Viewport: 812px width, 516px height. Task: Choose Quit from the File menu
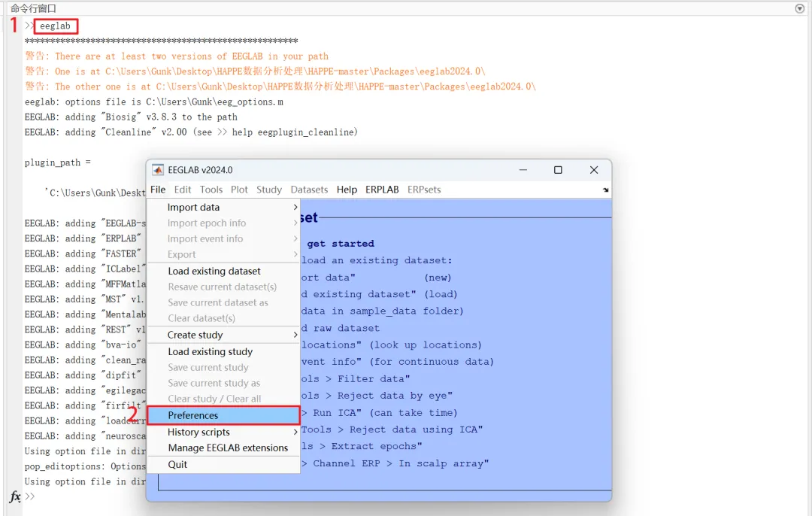[x=224, y=465]
